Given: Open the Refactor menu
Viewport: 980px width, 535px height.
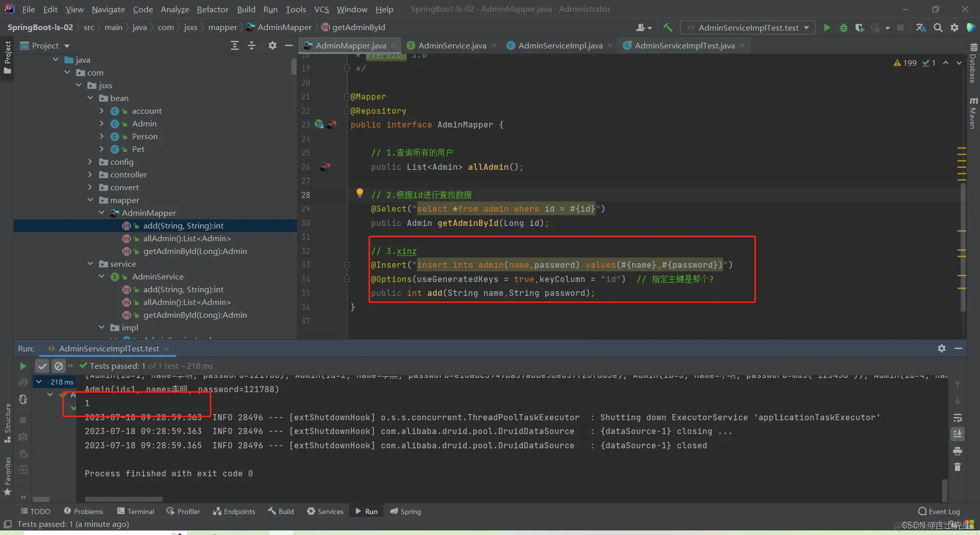Looking at the screenshot, I should coord(212,9).
